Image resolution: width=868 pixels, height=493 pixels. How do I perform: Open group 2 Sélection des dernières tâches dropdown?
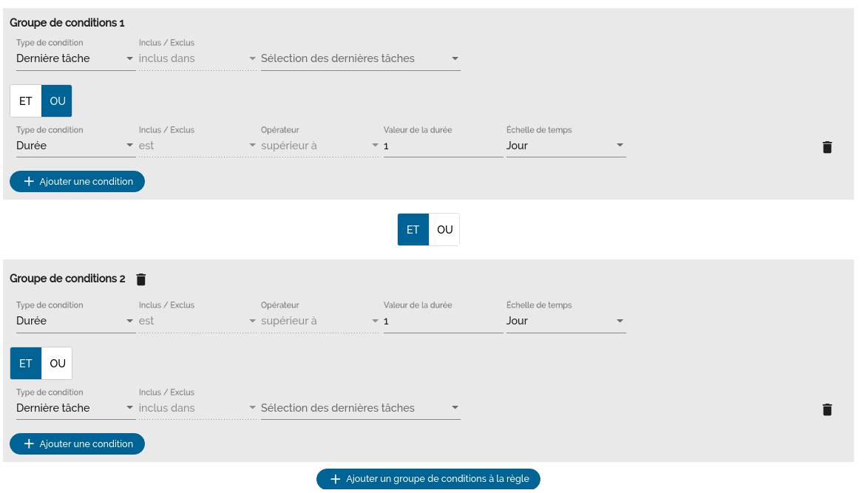point(360,408)
